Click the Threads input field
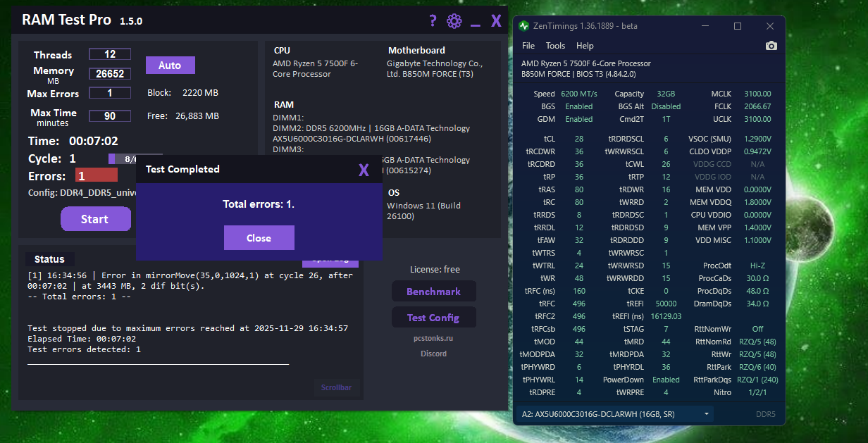This screenshot has width=868, height=443. tap(110, 54)
